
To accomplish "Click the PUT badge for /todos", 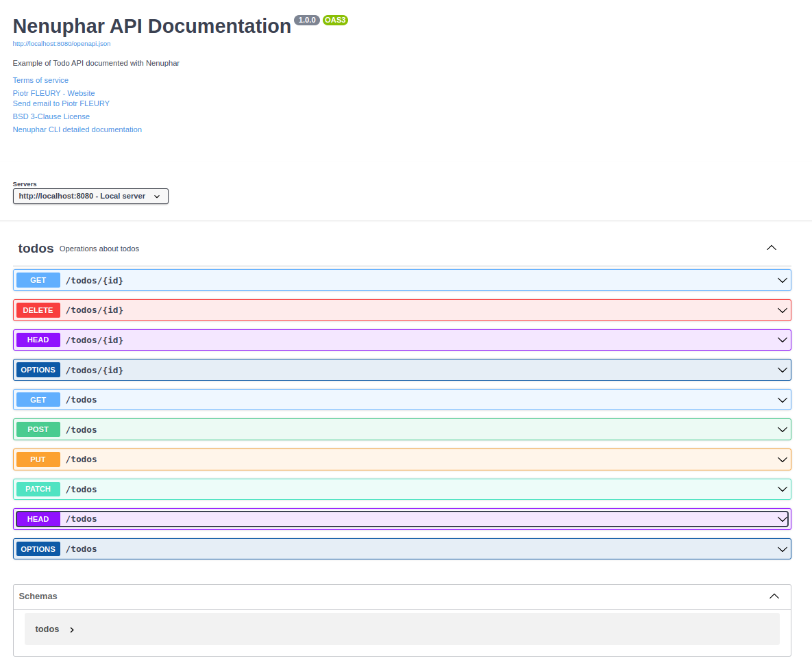I will 38,459.
